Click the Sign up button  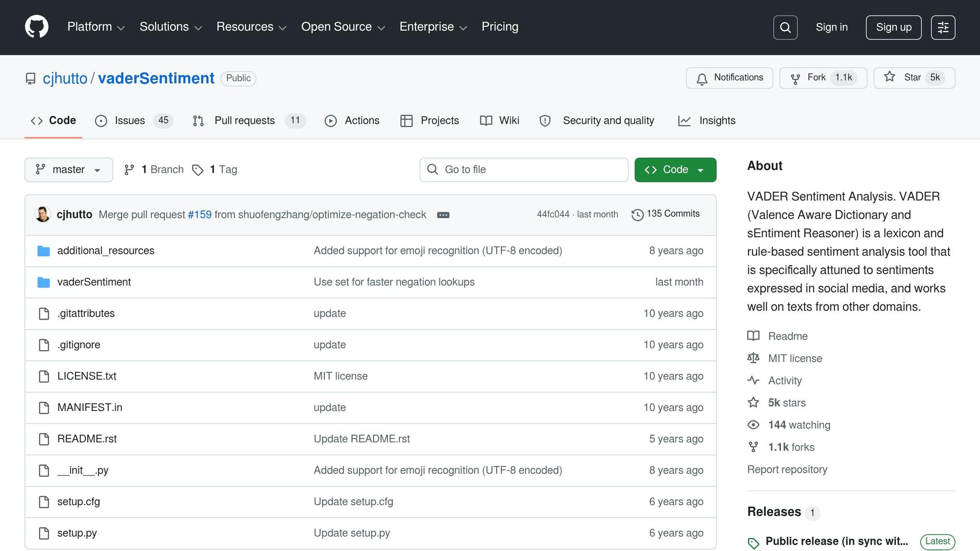point(893,27)
